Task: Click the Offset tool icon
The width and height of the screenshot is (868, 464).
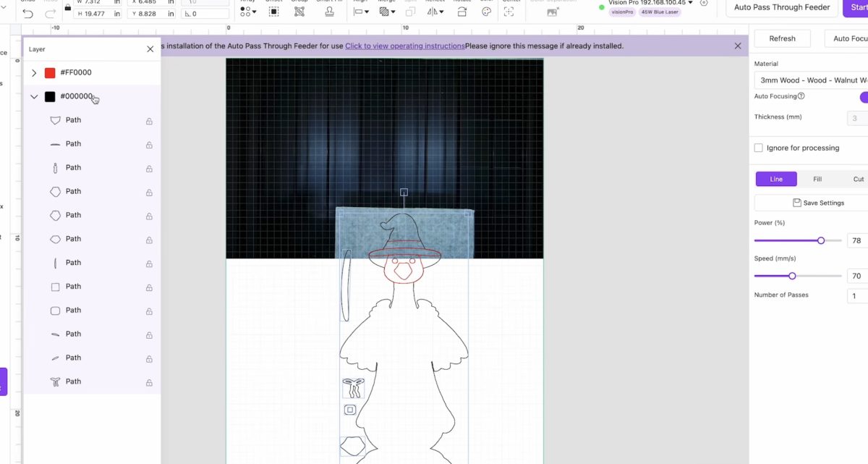Action: [274, 12]
